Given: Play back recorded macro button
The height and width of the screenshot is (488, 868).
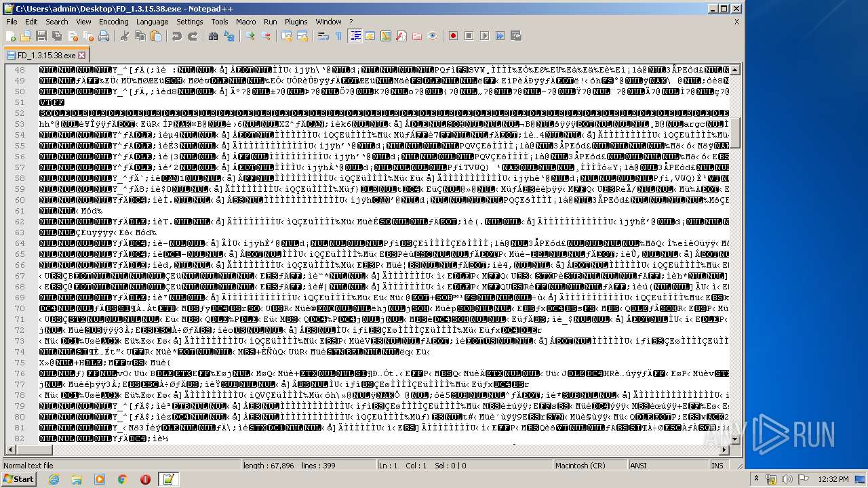Looking at the screenshot, I should [484, 36].
